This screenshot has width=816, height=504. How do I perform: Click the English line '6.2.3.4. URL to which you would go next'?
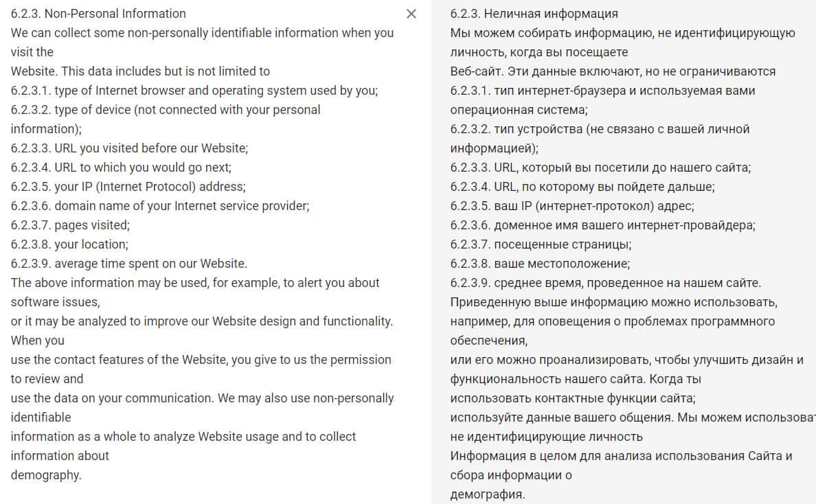pos(121,168)
